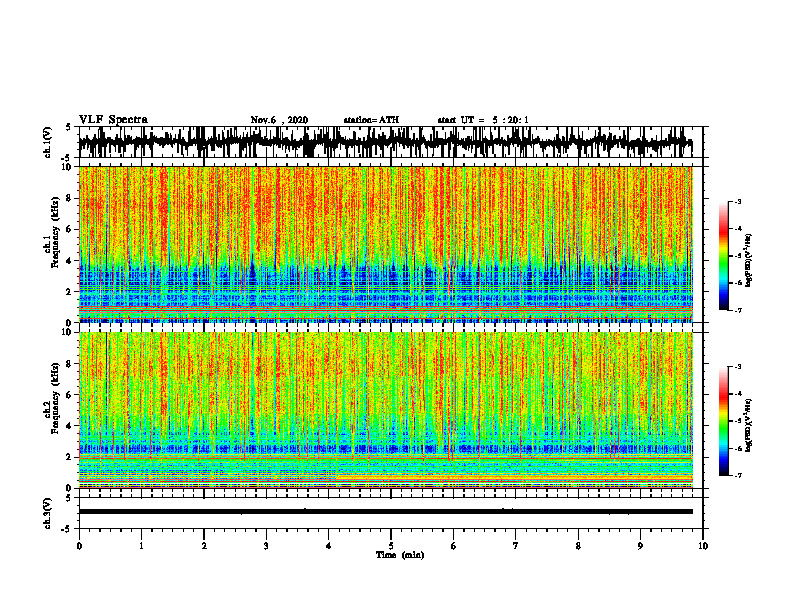
Task: Click the "-3" label on ch.1 colorbar
Action: [x=738, y=201]
